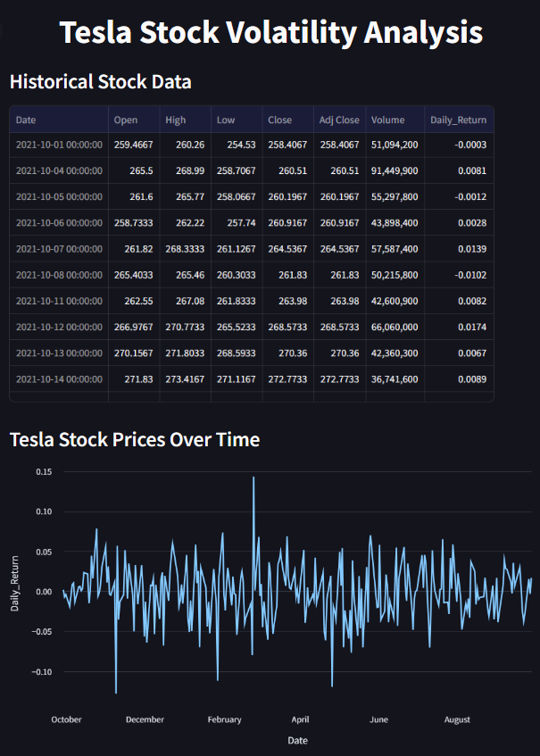
Task: Click the Tesla Stock Volatility Analysis title
Action: tap(271, 33)
